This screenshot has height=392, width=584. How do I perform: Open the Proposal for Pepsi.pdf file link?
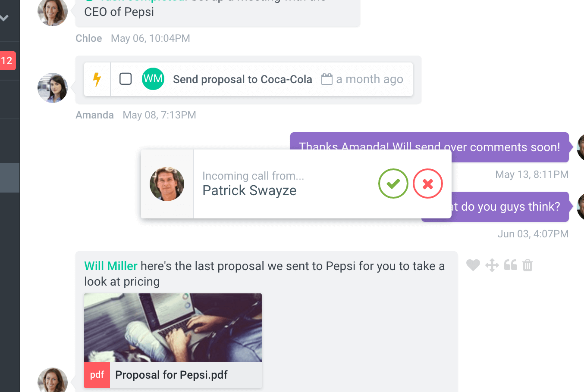171,375
